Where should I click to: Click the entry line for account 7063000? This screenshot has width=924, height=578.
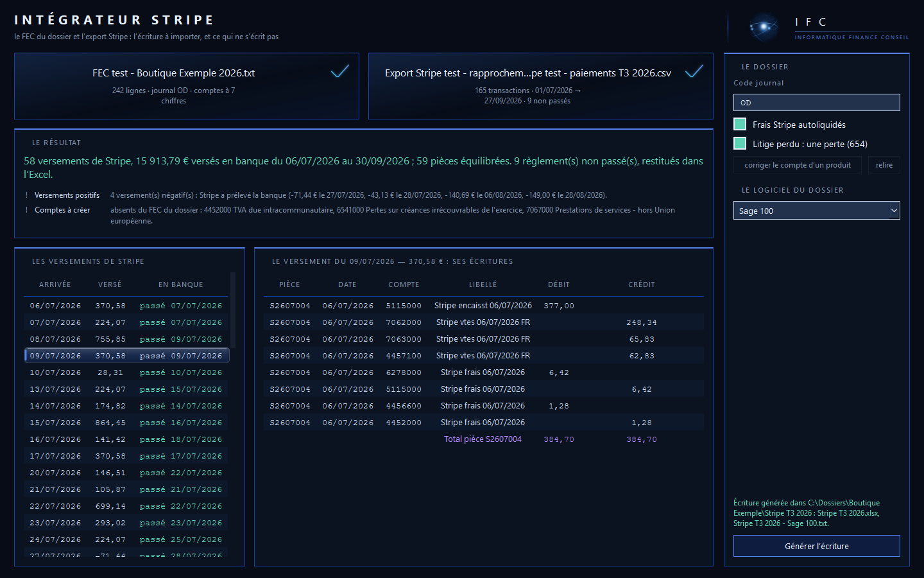[484, 339]
